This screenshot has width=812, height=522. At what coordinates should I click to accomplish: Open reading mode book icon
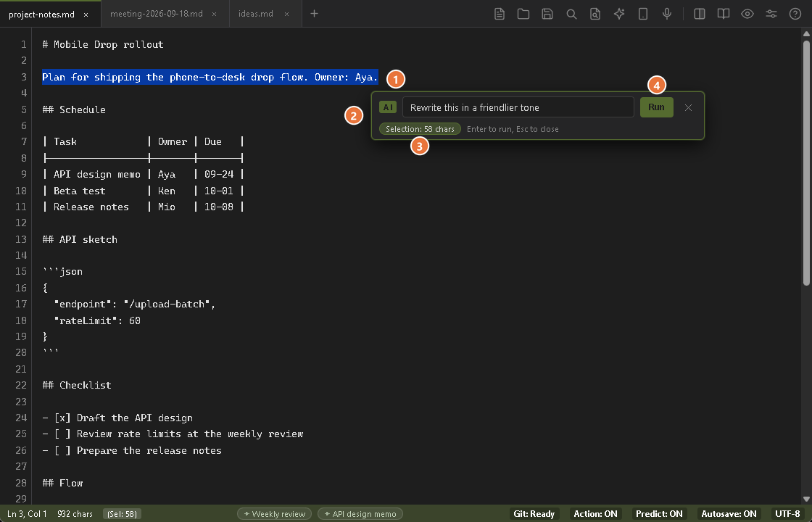[723, 14]
